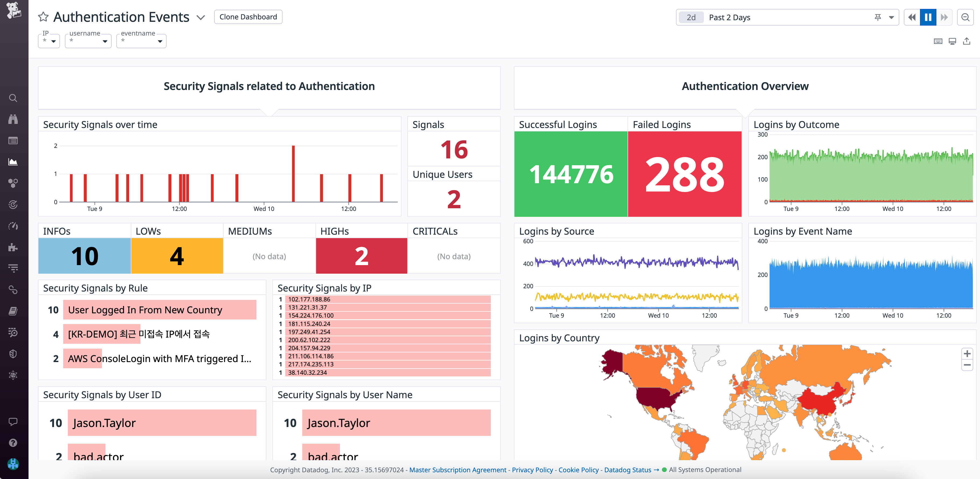Select the Metrics chart icon in sidebar
This screenshot has height=479, width=980.
coord(13,161)
